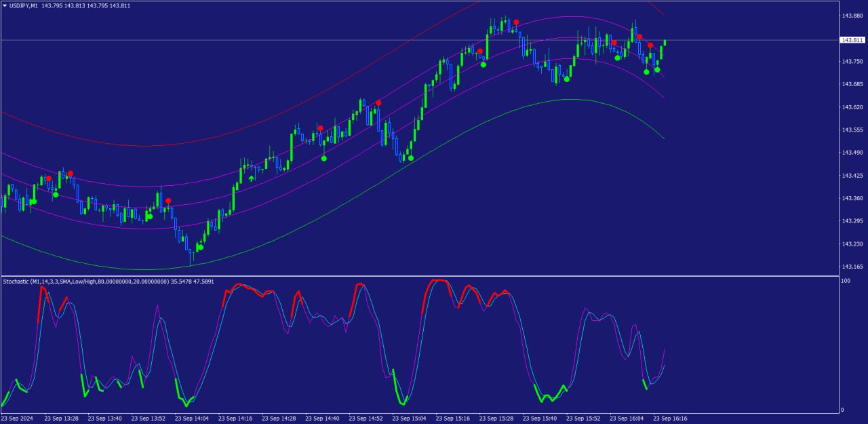Select the rightmost green signal dot
This screenshot has width=868, height=424.
[x=657, y=70]
